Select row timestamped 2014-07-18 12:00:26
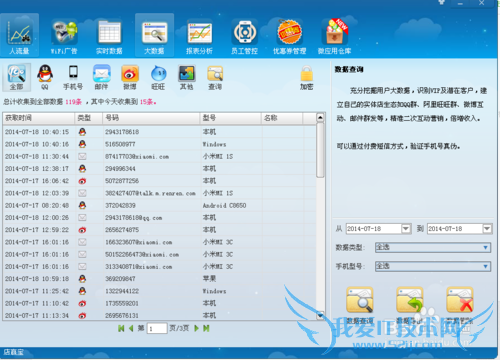 (x=159, y=218)
